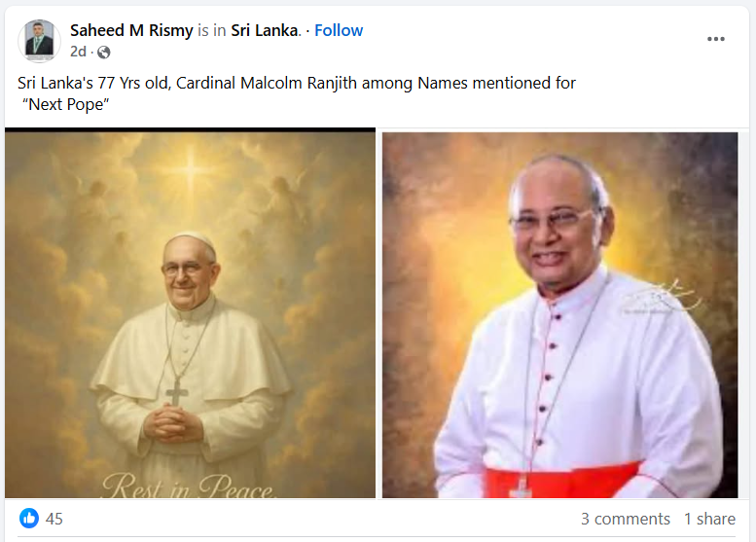The height and width of the screenshot is (542, 756).
Task: Click the red sash in the cardinal photo
Action: pyautogui.click(x=561, y=481)
